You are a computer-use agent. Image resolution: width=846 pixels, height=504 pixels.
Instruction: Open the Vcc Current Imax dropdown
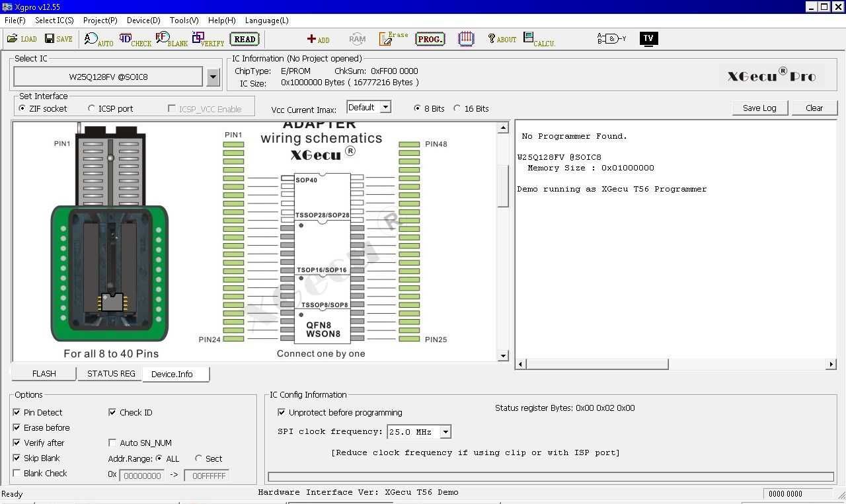tap(386, 107)
